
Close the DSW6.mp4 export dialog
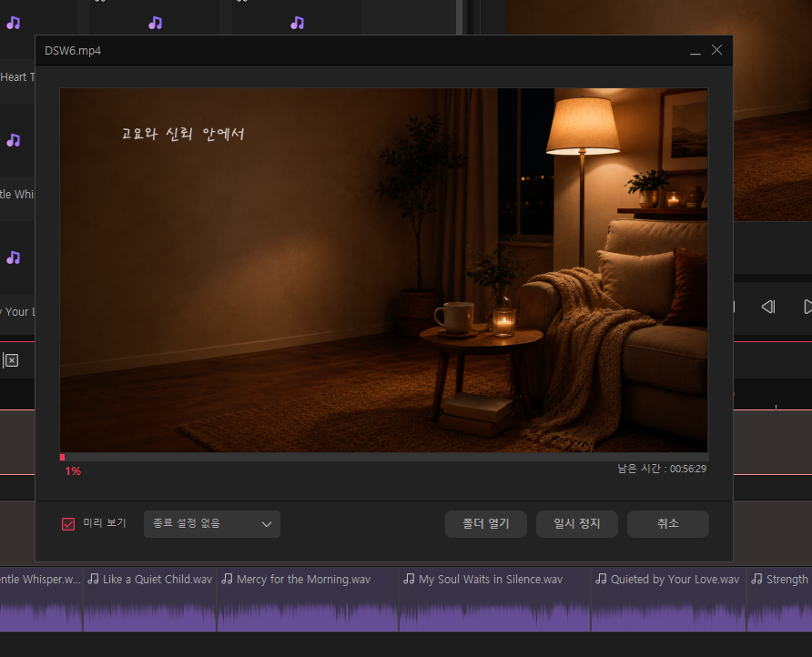[716, 50]
